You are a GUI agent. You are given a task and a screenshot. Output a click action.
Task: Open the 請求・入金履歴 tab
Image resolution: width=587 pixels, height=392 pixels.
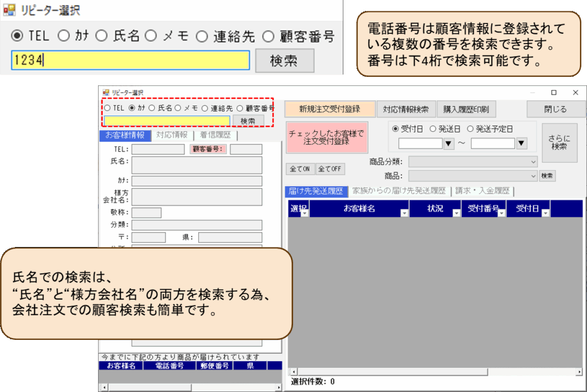[482, 191]
